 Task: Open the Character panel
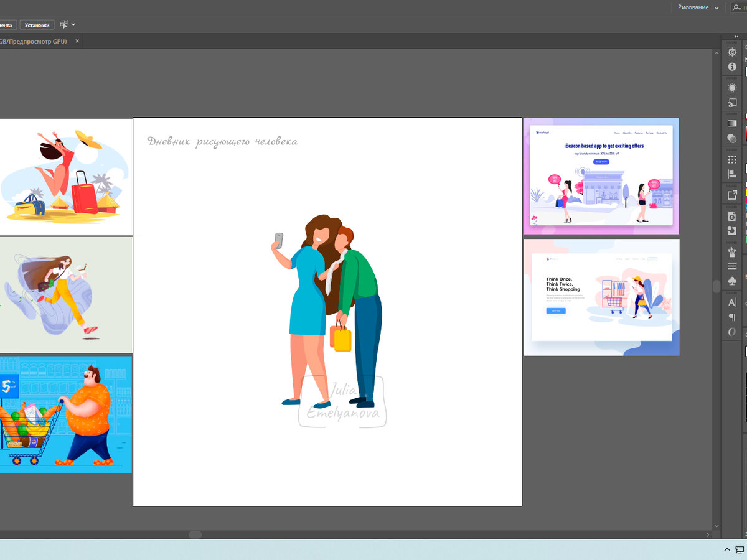[732, 302]
